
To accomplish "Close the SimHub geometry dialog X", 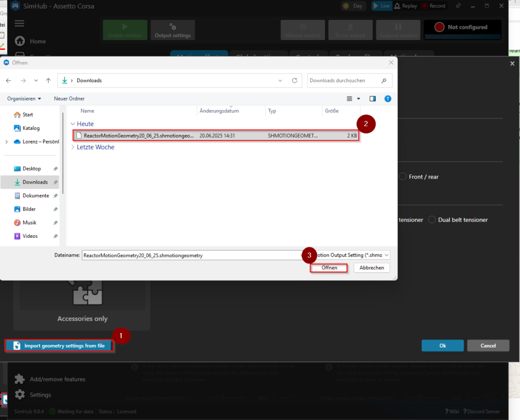I will coord(512,63).
